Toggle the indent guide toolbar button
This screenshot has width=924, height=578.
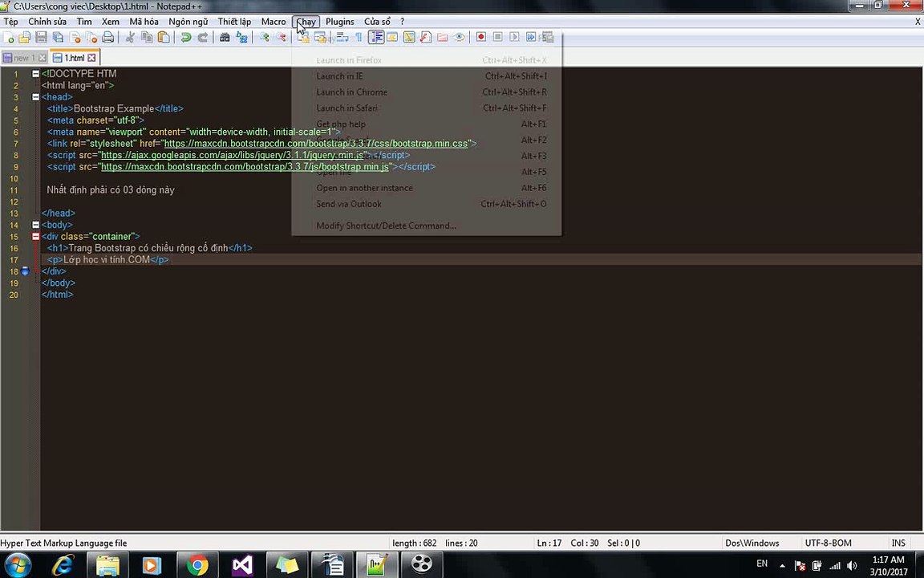coord(376,37)
